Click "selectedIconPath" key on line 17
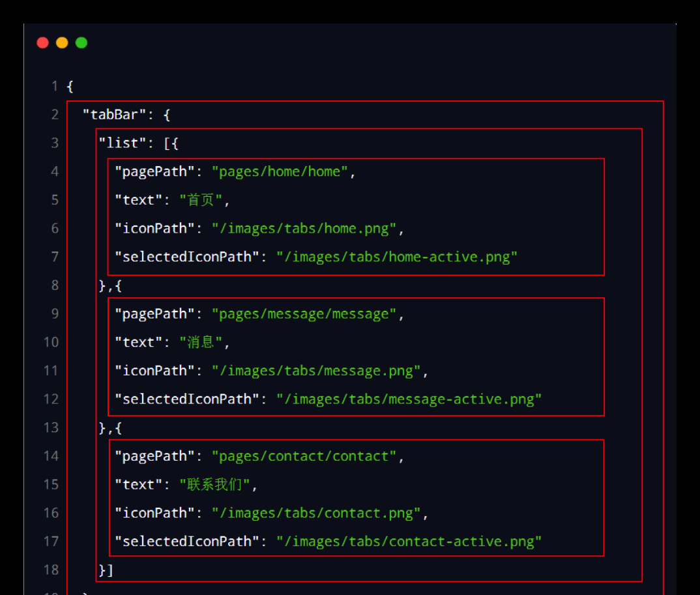Viewport: 700px width, 595px height. (187, 542)
